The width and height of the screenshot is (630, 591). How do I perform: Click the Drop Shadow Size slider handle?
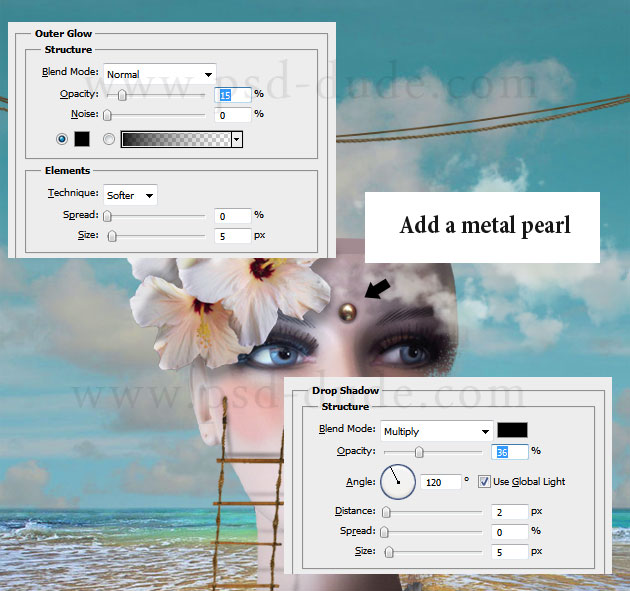pos(389,552)
